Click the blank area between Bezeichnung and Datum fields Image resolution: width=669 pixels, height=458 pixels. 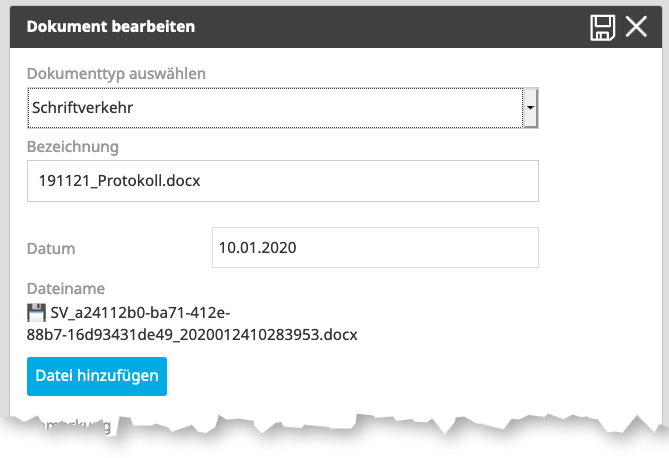click(x=283, y=214)
